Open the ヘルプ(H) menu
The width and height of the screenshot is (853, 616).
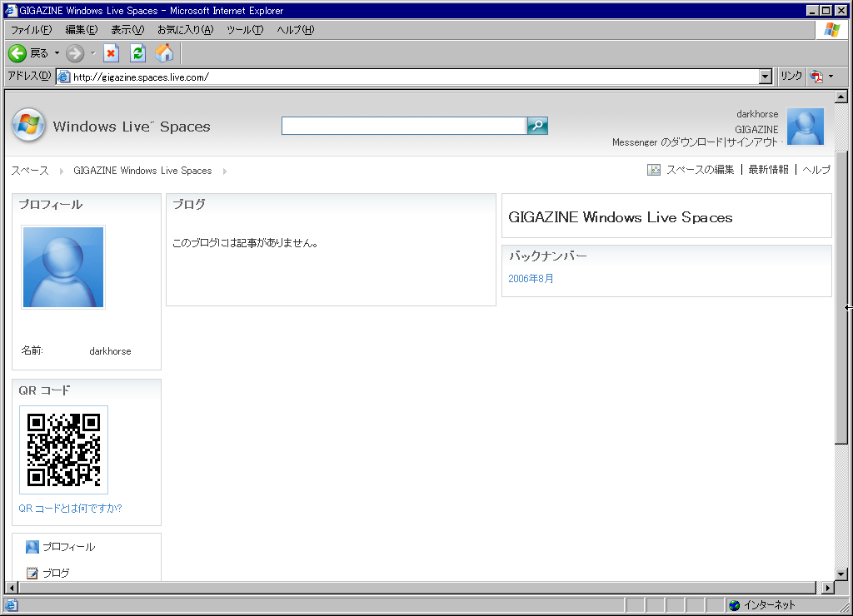pyautogui.click(x=296, y=30)
